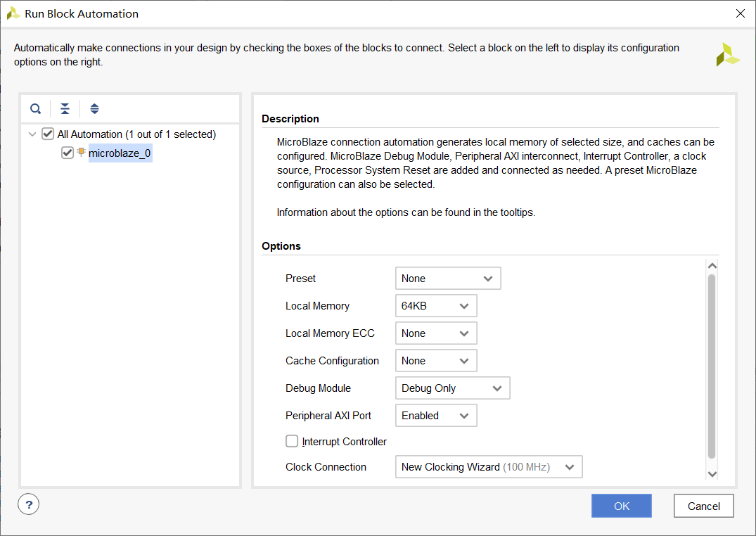The image size is (756, 536).
Task: Uncheck the microblaze_0 checkbox
Action: click(x=68, y=153)
